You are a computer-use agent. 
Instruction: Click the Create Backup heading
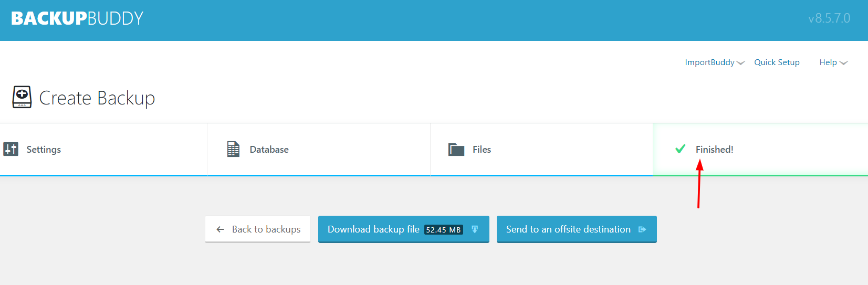click(97, 98)
